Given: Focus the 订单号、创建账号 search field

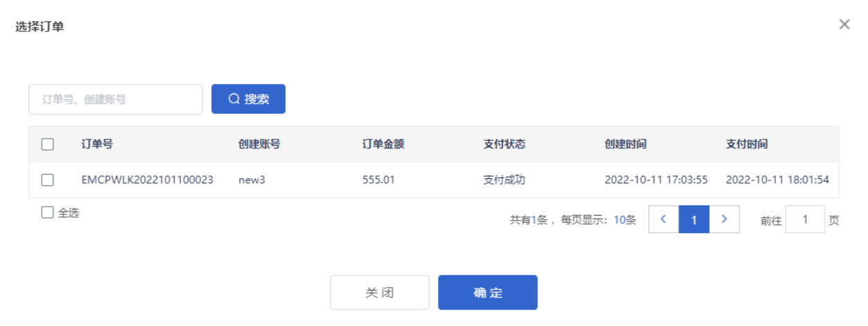Looking at the screenshot, I should 115,99.
